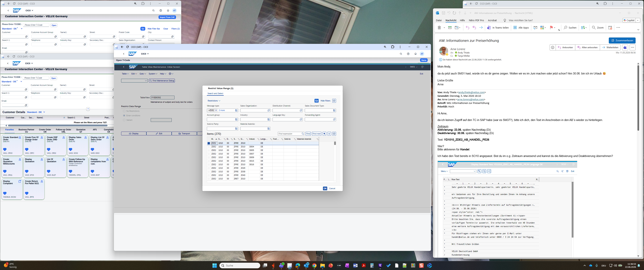Viewport: 644px width, 270px height.
Task: Click Go in Restrict Value Range dialog
Action: point(317,101)
